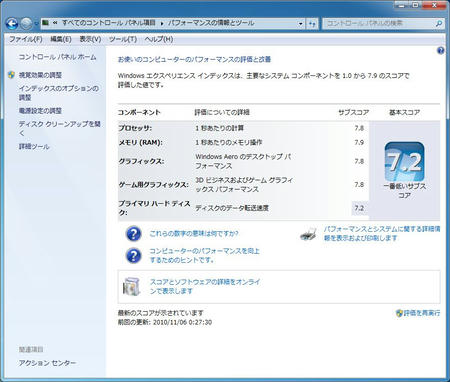The height and width of the screenshot is (382, 450).
Task: Click the back navigation arrow button
Action: point(12,24)
